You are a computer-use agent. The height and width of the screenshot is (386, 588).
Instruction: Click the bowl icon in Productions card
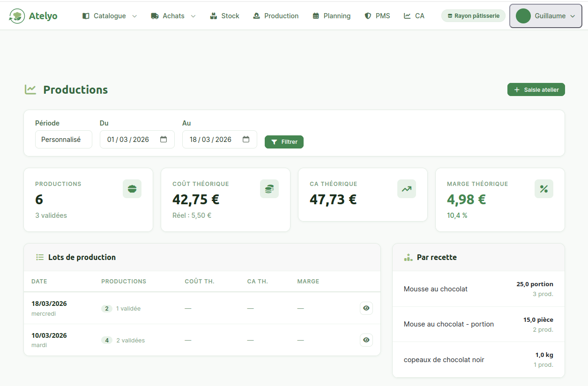click(132, 189)
